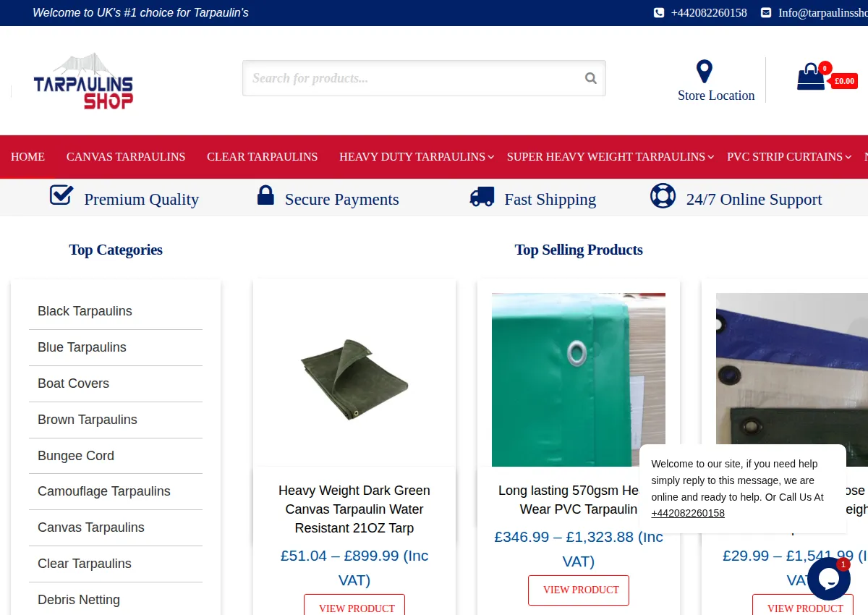Open PVC Strip Curtains menu item
This screenshot has width=868, height=615.
click(785, 156)
